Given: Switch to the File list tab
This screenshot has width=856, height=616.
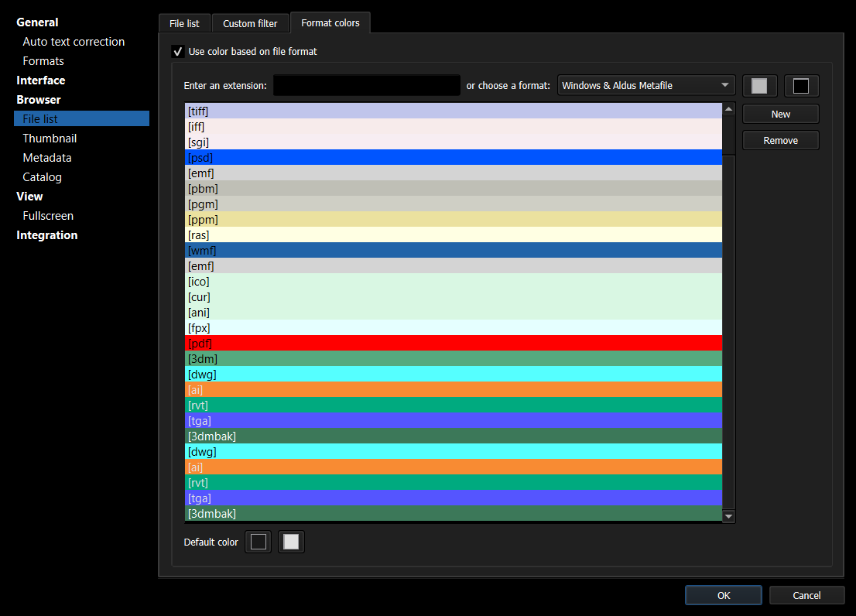Looking at the screenshot, I should pyautogui.click(x=184, y=23).
